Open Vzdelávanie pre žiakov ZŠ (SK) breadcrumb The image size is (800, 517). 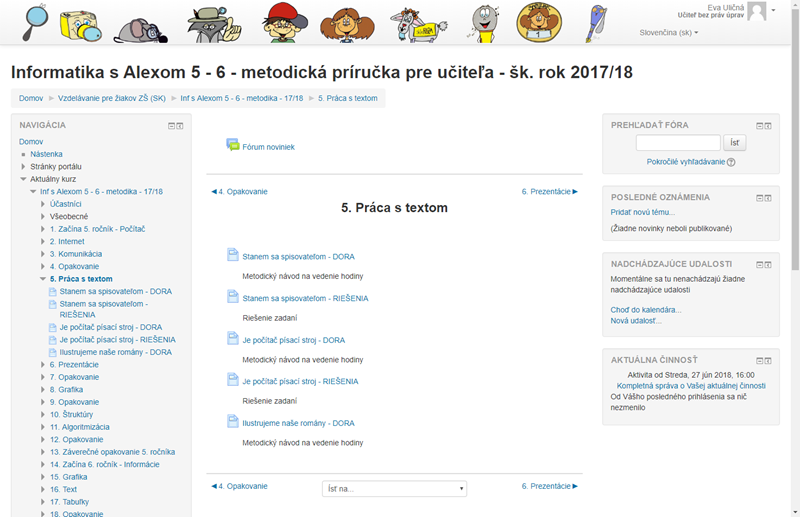[x=112, y=98]
